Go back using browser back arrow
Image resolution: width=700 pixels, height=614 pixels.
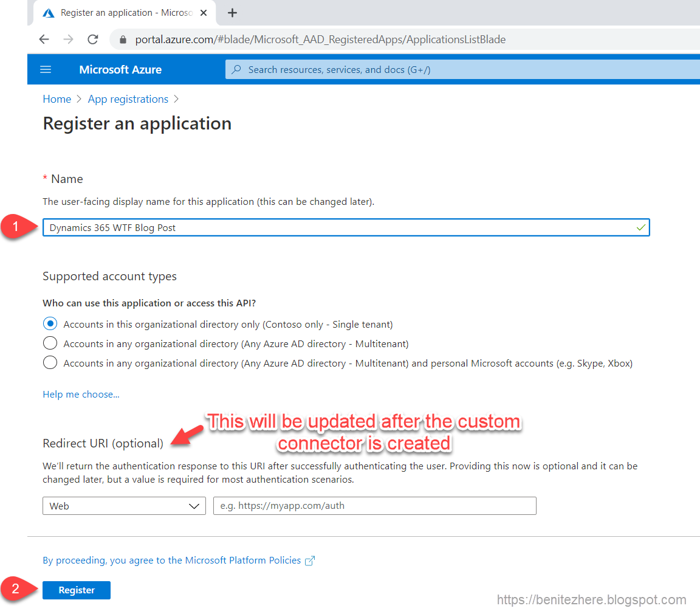(x=44, y=40)
